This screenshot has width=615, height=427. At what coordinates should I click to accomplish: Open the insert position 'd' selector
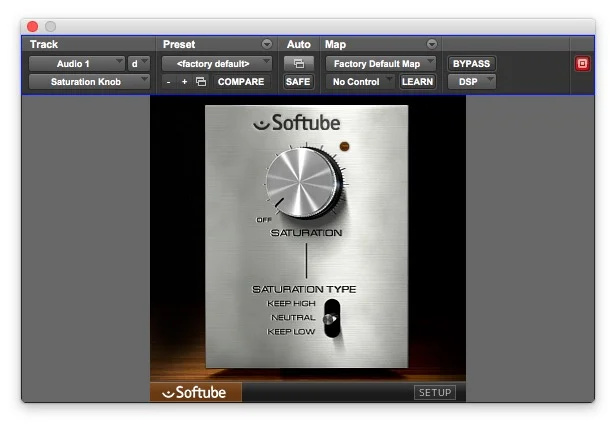click(138, 64)
